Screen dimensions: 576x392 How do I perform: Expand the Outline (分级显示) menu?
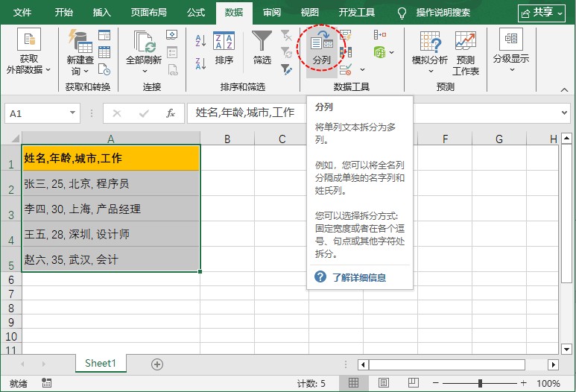point(511,51)
